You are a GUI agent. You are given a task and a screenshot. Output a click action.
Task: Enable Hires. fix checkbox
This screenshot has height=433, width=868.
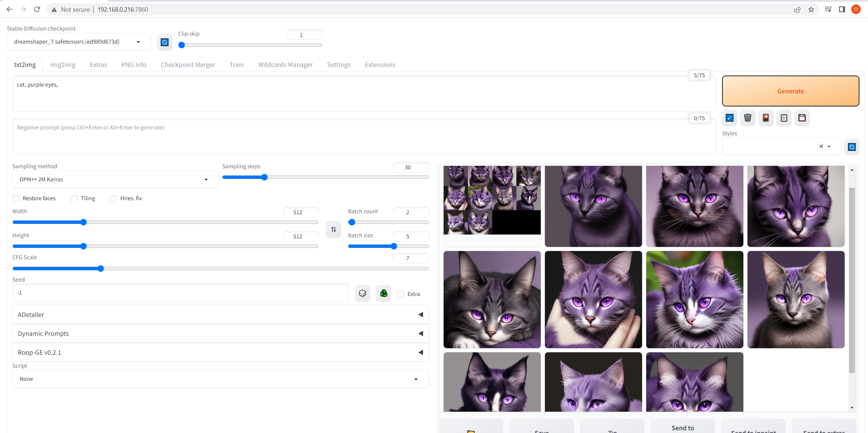pos(113,198)
